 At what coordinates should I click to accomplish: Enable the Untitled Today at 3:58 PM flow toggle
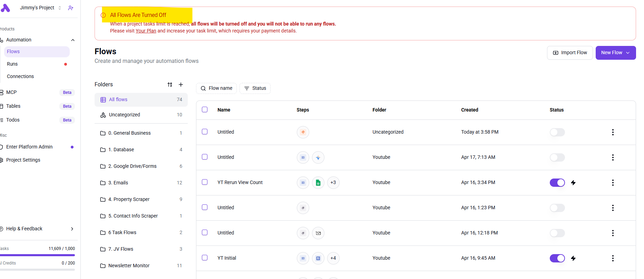click(557, 132)
